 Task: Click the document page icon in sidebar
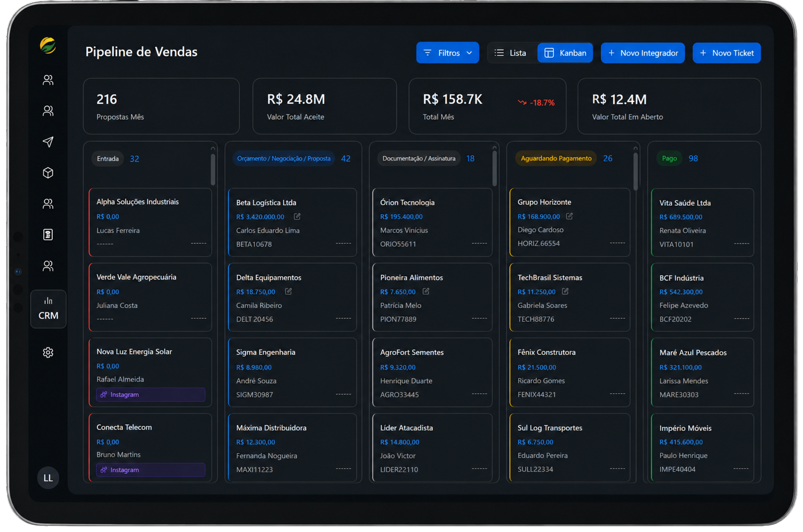click(48, 235)
